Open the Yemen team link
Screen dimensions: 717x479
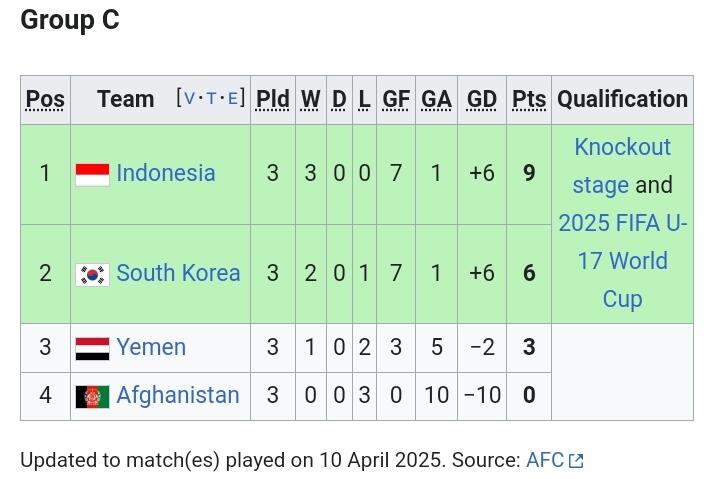click(151, 347)
